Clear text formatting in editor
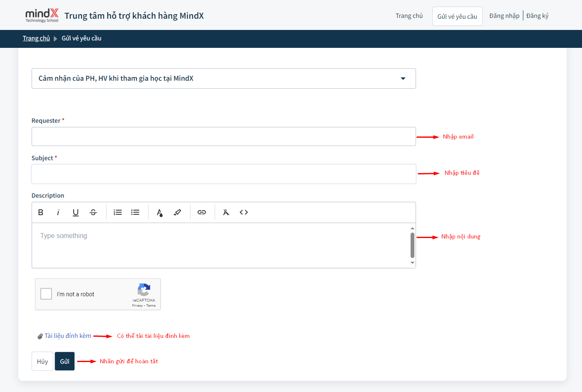 click(x=226, y=212)
